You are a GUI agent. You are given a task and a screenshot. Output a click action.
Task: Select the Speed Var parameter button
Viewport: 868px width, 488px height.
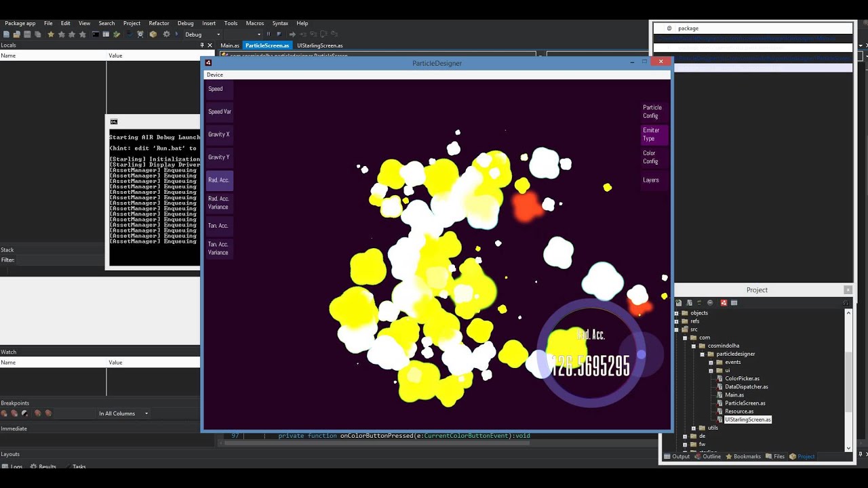220,111
